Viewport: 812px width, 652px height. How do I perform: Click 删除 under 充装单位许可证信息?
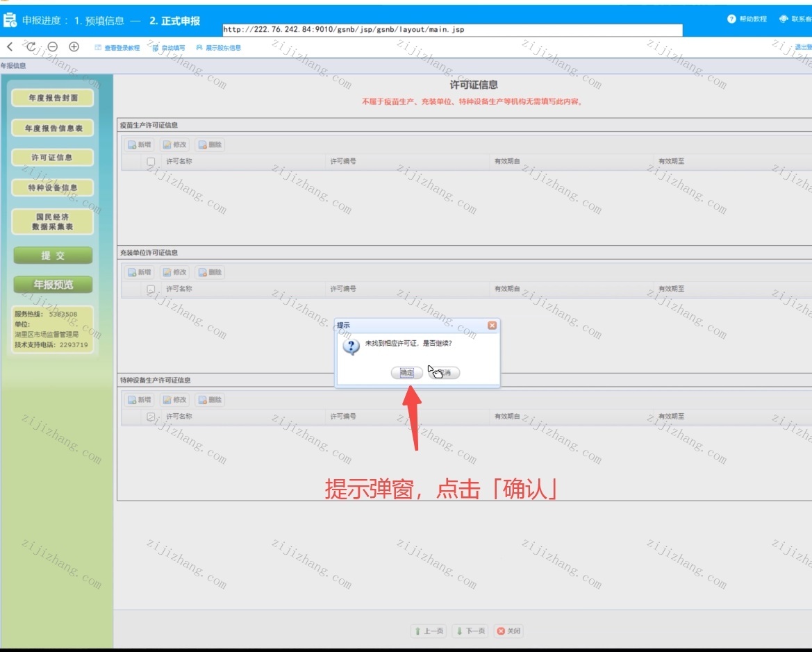pyautogui.click(x=210, y=272)
